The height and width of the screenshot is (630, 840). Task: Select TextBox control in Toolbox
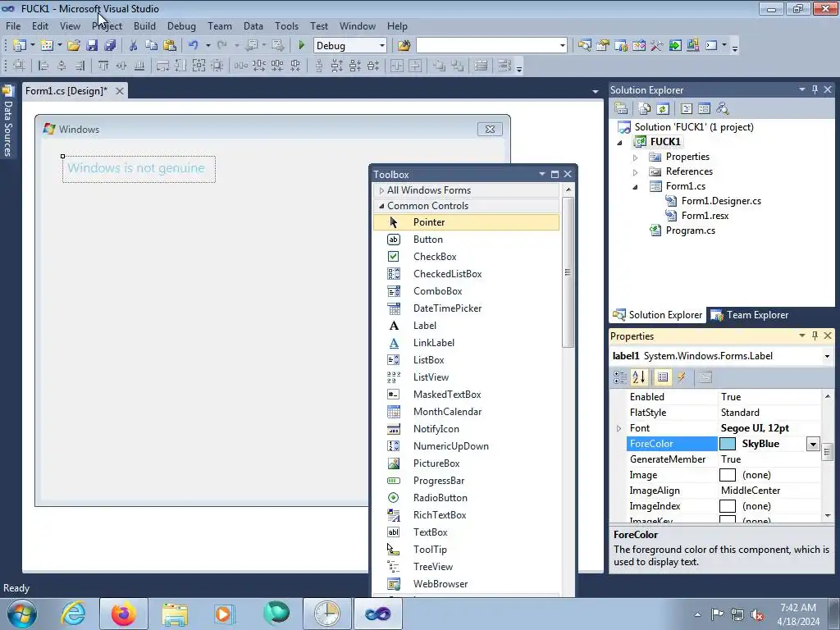(466, 532)
